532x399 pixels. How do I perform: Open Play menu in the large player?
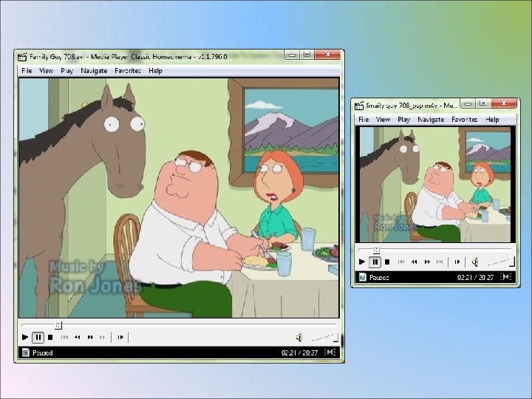click(x=66, y=71)
